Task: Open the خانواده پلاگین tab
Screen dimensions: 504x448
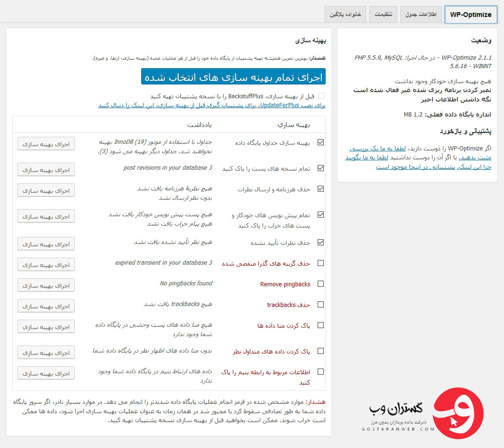Action: click(x=345, y=15)
